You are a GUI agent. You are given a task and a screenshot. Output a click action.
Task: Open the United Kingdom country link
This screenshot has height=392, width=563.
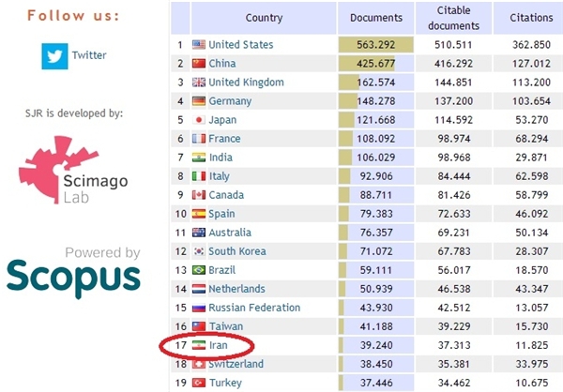click(x=246, y=82)
